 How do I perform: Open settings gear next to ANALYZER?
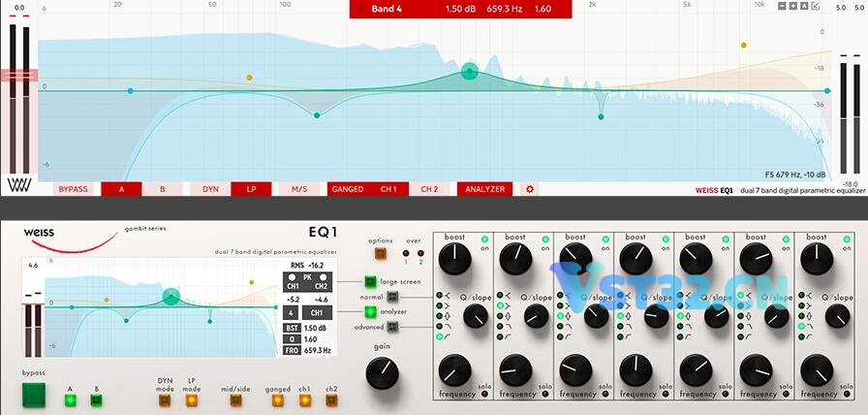[x=530, y=189]
